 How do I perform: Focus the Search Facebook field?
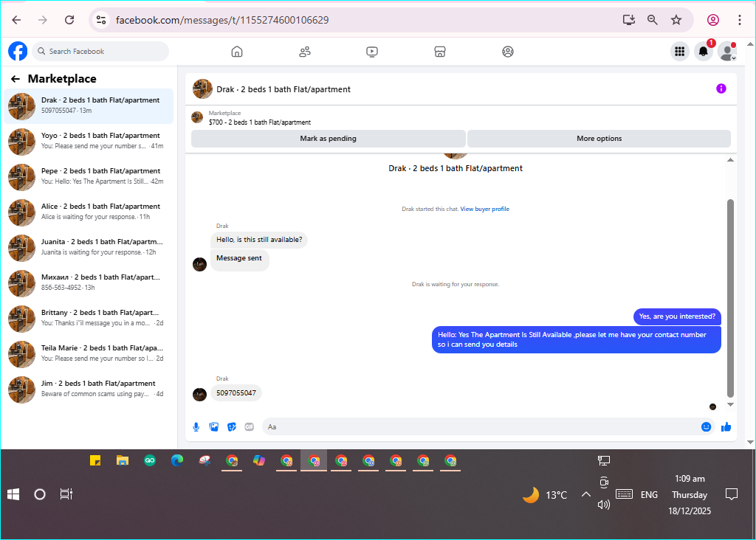[100, 52]
